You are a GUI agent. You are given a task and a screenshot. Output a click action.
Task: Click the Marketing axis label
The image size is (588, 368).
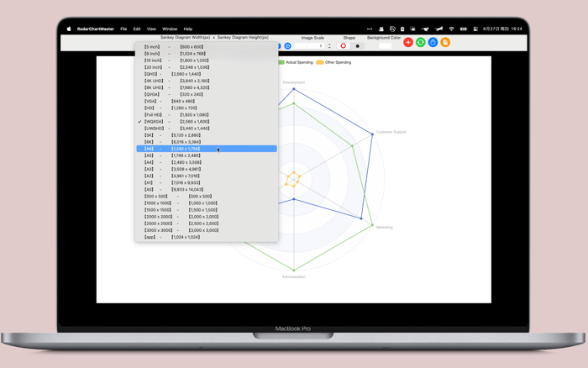click(385, 228)
